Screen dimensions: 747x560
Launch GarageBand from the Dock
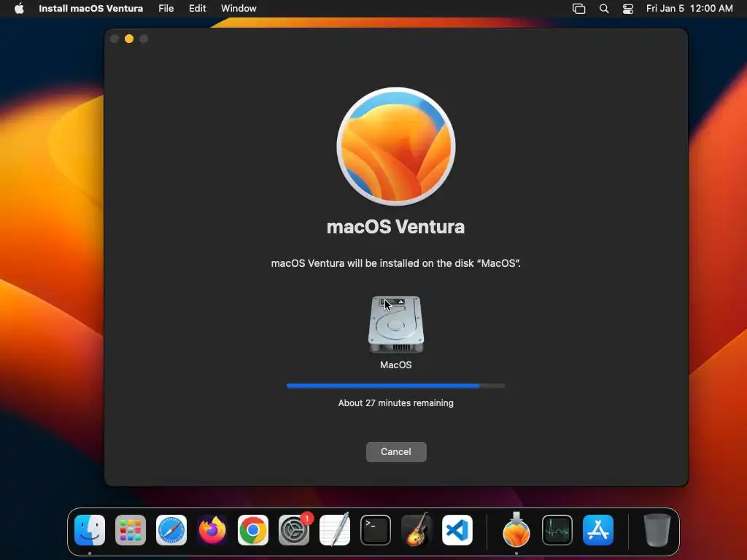(x=417, y=529)
